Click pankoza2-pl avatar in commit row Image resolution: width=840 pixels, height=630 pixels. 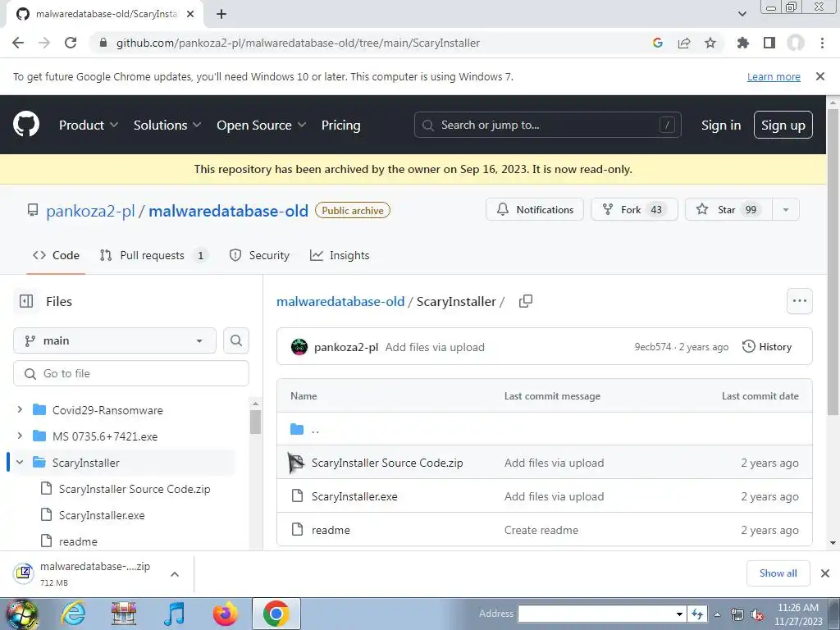click(x=299, y=347)
